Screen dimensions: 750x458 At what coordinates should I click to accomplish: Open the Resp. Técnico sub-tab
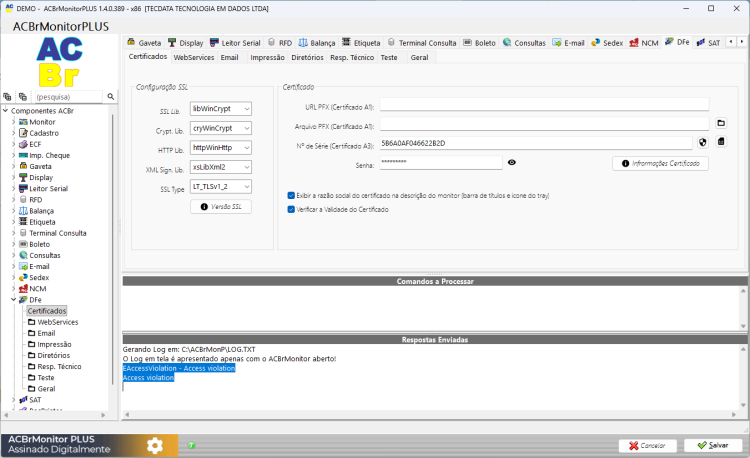tap(352, 57)
